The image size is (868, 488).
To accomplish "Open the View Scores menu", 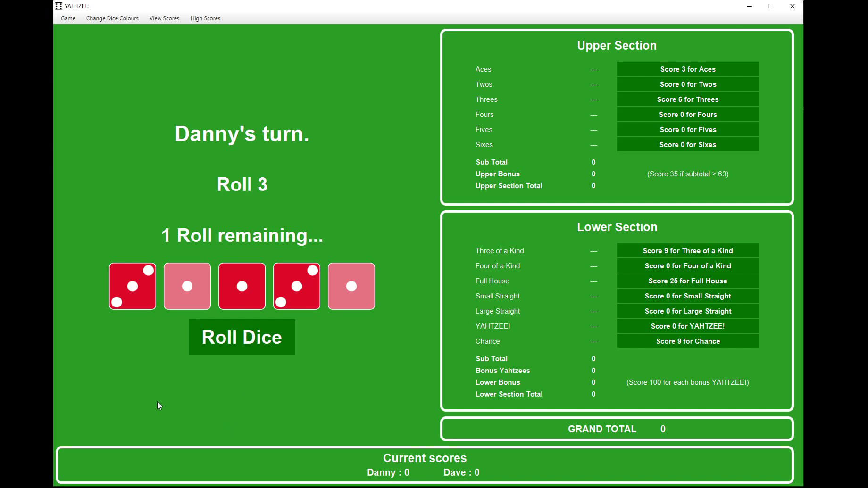I will coord(164,18).
